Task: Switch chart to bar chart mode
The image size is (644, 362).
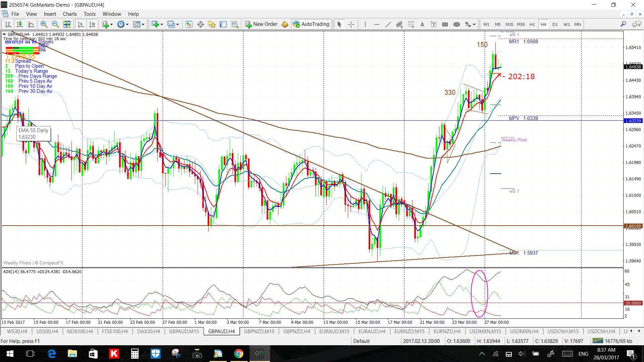Action: pos(8,24)
